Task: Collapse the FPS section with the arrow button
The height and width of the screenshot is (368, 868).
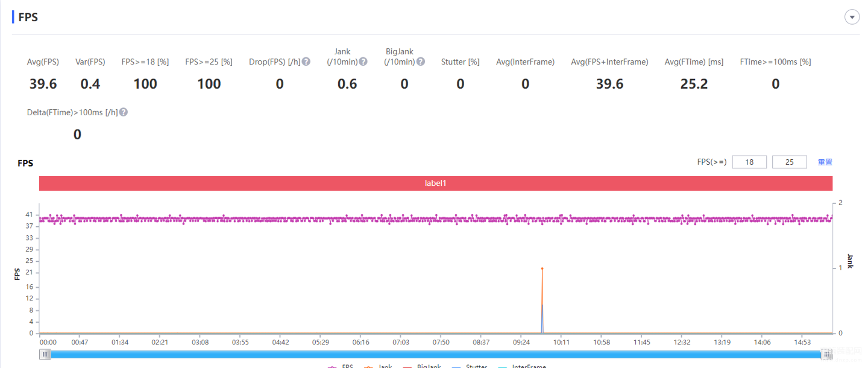Action: coord(852,17)
